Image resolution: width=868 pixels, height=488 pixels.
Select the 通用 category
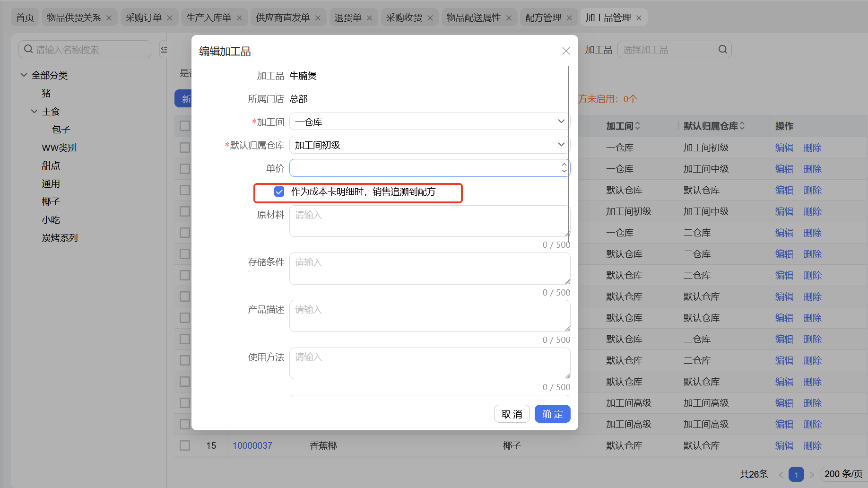pos(51,183)
